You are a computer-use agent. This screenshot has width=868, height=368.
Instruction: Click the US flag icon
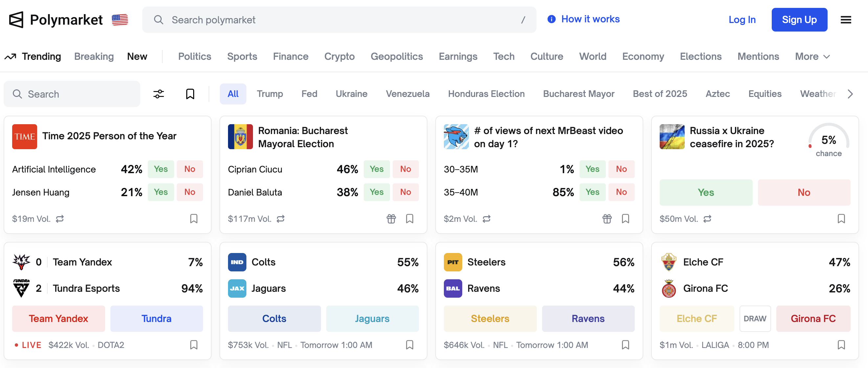pos(120,20)
